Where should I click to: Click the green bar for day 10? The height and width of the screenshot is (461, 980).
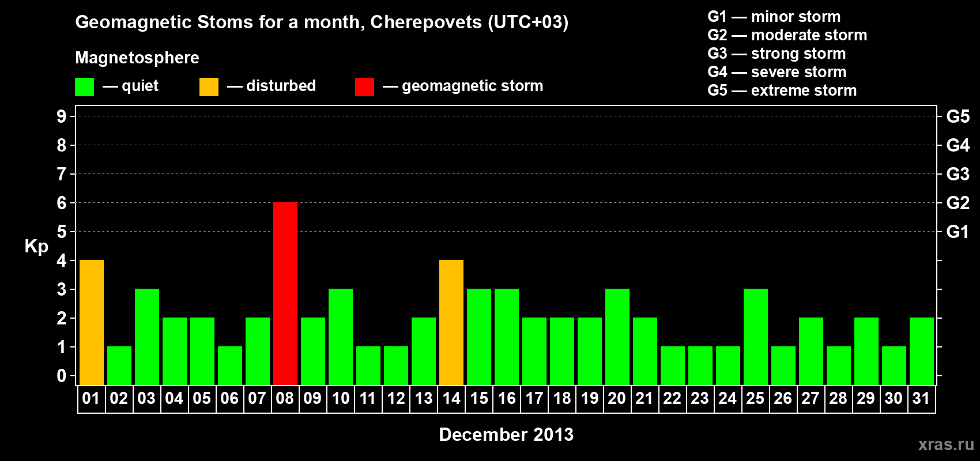[x=341, y=337]
